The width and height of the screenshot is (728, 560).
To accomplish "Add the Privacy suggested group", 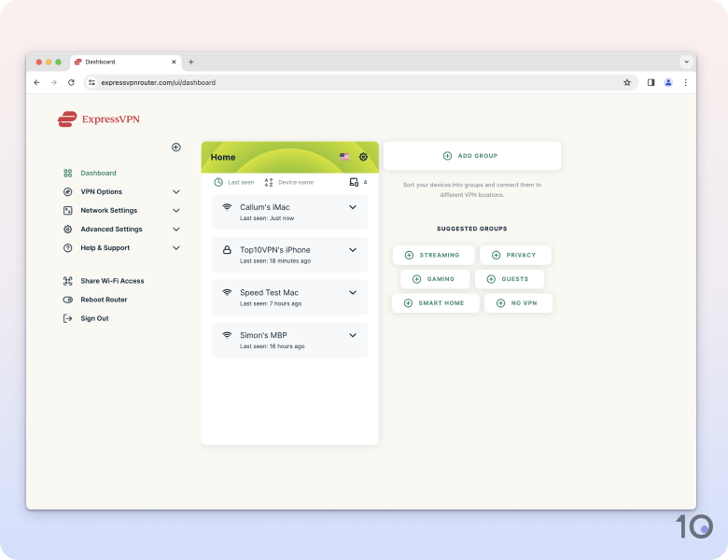I will [x=515, y=256].
